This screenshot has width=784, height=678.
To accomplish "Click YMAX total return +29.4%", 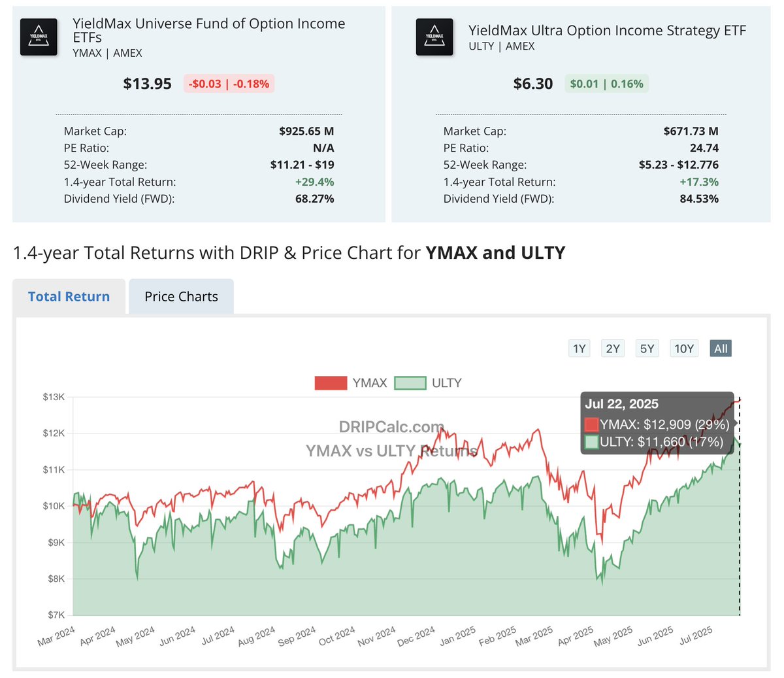I will (315, 182).
